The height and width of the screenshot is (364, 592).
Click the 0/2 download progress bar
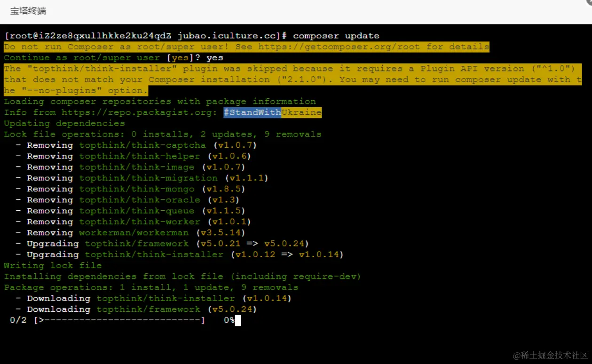[119, 320]
